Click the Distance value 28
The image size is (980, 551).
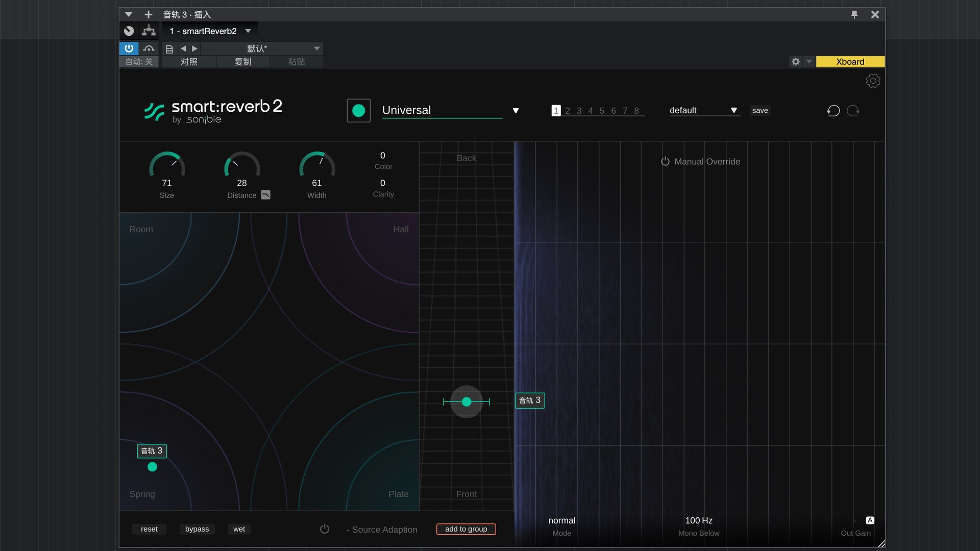242,183
